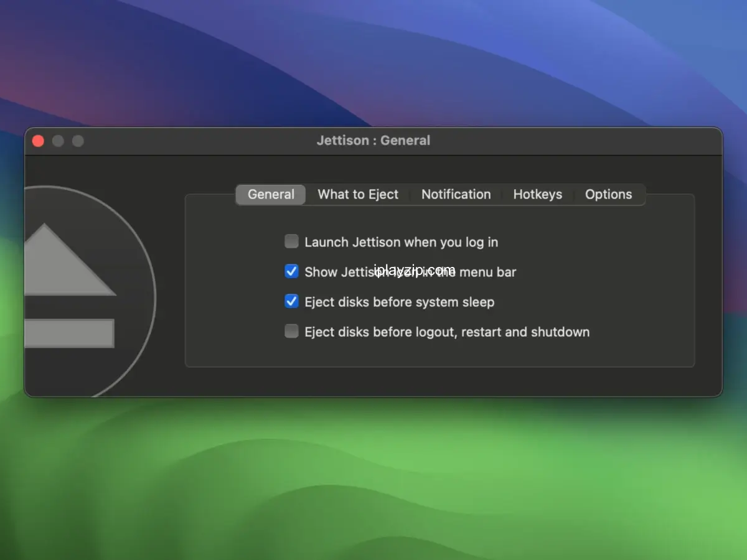Image resolution: width=747 pixels, height=560 pixels.
Task: Close the Jettison window with red button
Action: coord(38,141)
